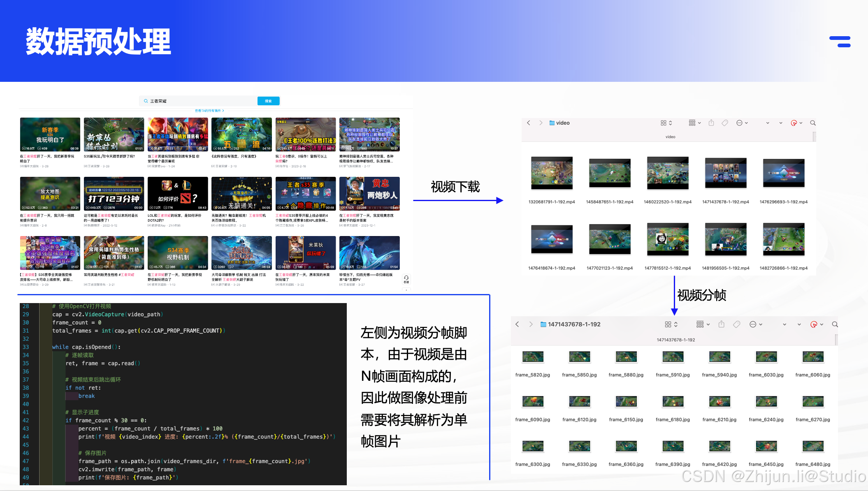Click tag icon in 1471437678-1-192 window toolbar
The image size is (868, 491).
tap(736, 324)
